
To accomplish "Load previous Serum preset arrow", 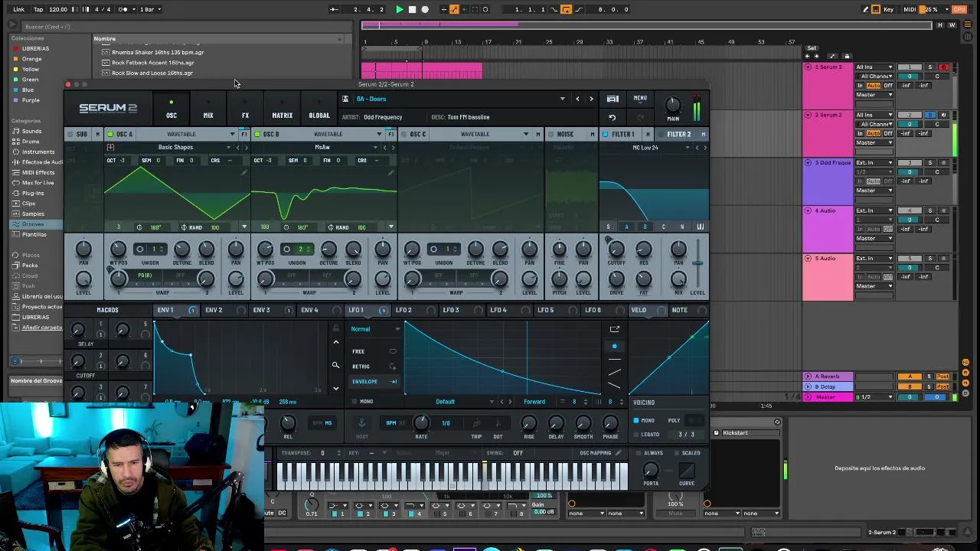I will [x=577, y=99].
